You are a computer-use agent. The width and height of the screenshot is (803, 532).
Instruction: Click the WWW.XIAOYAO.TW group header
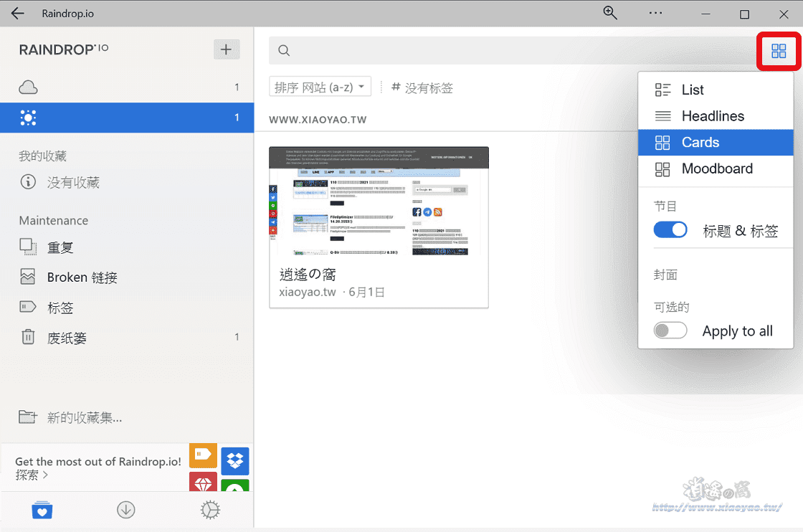pos(318,120)
